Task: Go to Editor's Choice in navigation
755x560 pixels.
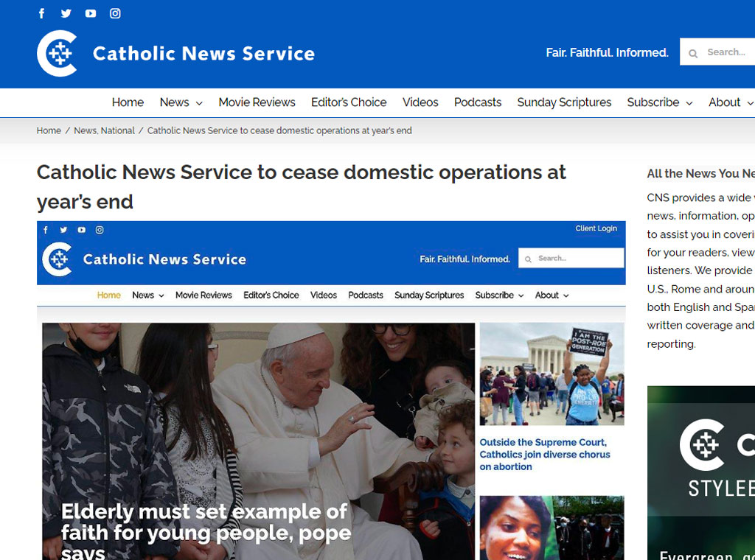Action: (x=349, y=102)
